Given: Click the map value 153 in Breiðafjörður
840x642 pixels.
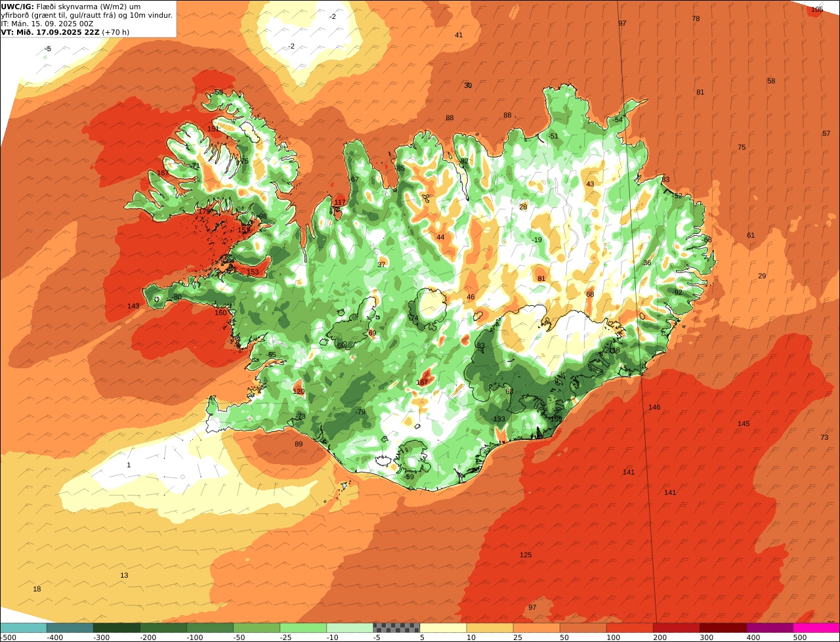Looking at the screenshot, I should (x=253, y=272).
